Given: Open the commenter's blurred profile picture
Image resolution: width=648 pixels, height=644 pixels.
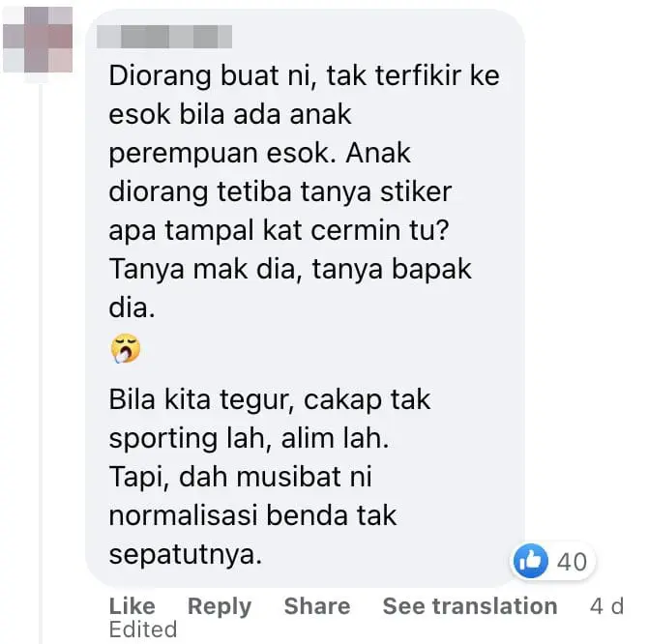Looking at the screenshot, I should coord(38,40).
